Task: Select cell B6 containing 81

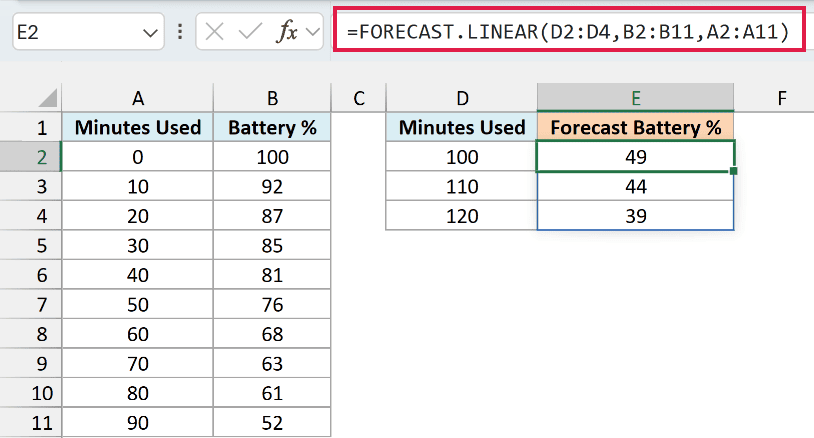Action: pyautogui.click(x=272, y=275)
